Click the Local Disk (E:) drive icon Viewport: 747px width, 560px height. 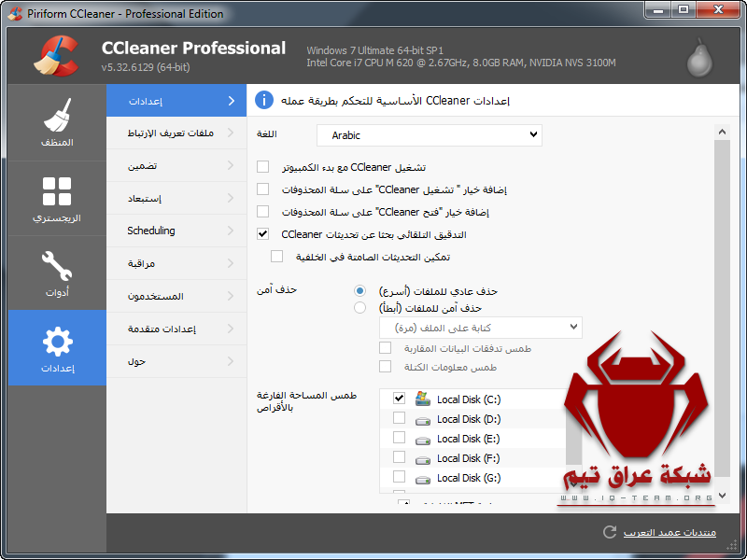(x=423, y=441)
